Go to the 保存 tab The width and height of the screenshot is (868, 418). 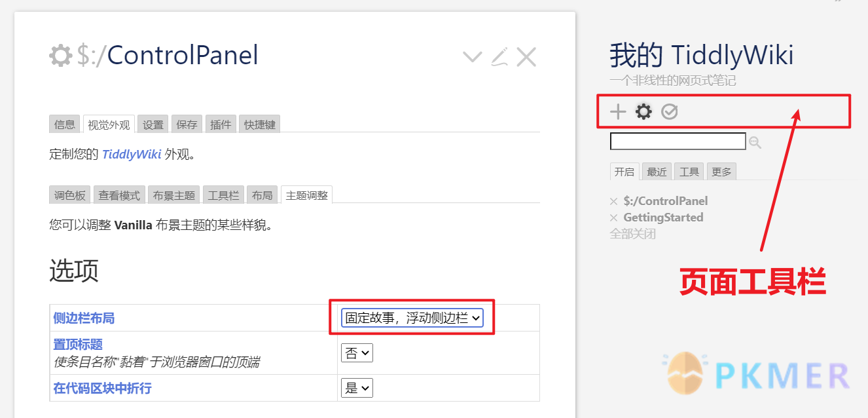pos(187,124)
